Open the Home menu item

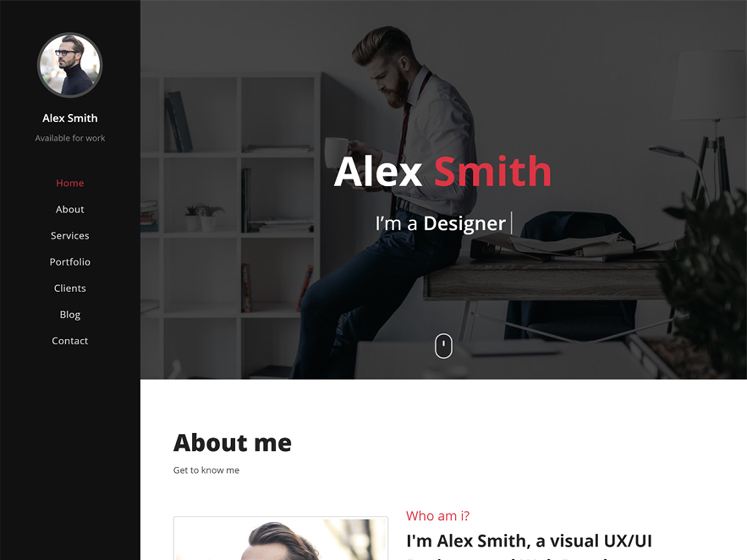coord(70,183)
